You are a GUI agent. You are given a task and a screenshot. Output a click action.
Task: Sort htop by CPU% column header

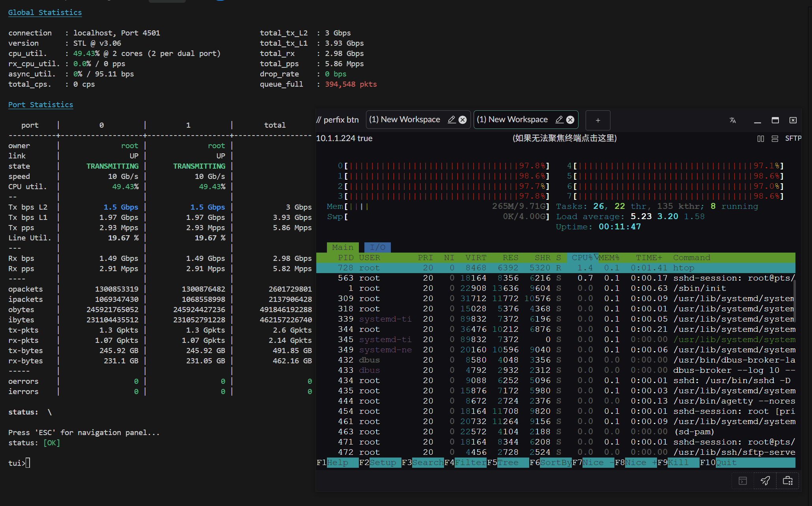coord(582,258)
